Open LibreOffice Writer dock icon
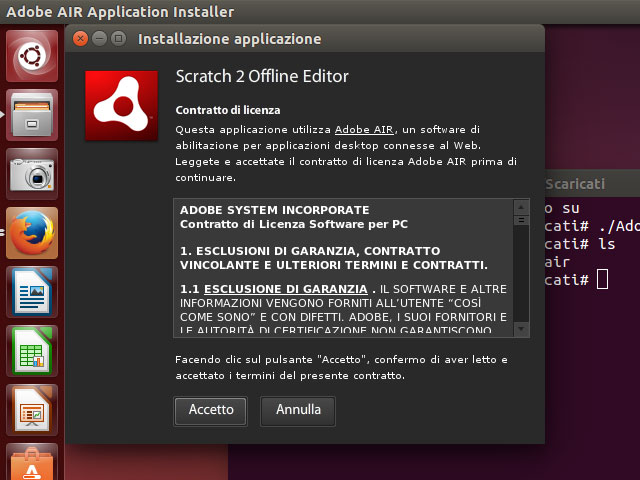This screenshot has width=640, height=480. [32, 292]
